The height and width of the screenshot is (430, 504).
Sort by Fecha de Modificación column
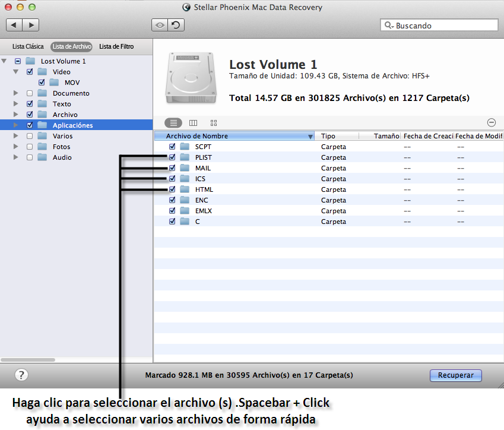pos(478,136)
